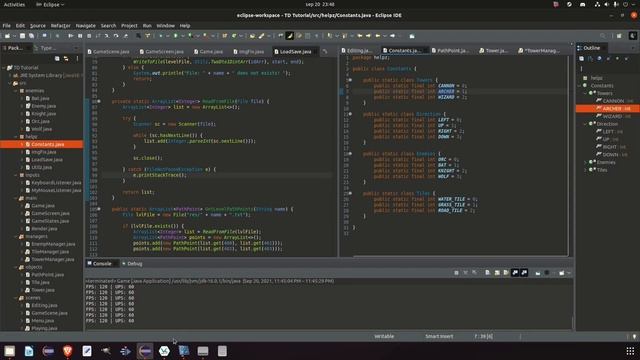Click the Forward navigation arrow in toolbar
The width and height of the screenshot is (640, 360).
tap(392, 36)
